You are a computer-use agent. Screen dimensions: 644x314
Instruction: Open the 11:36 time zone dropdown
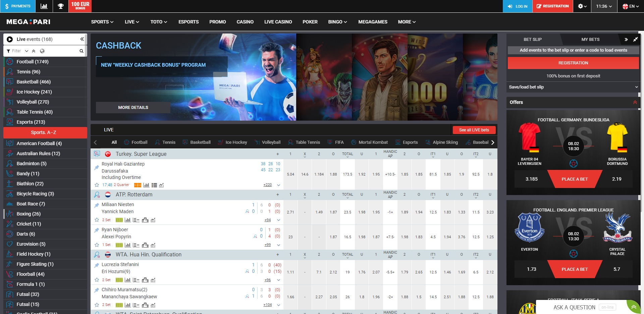604,6
